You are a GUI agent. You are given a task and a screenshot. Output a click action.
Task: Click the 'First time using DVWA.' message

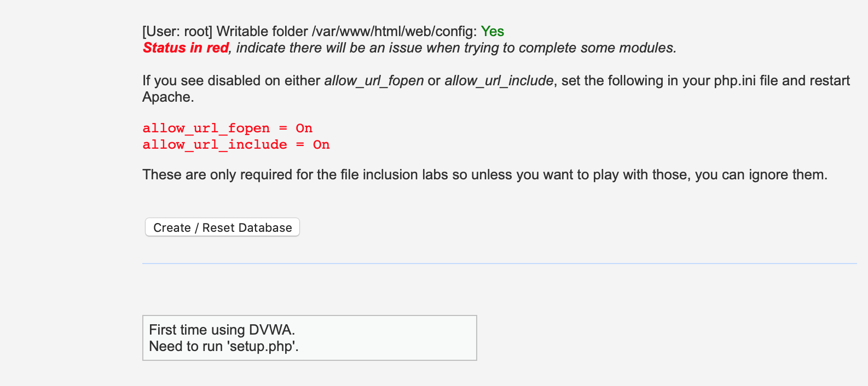[x=222, y=330]
